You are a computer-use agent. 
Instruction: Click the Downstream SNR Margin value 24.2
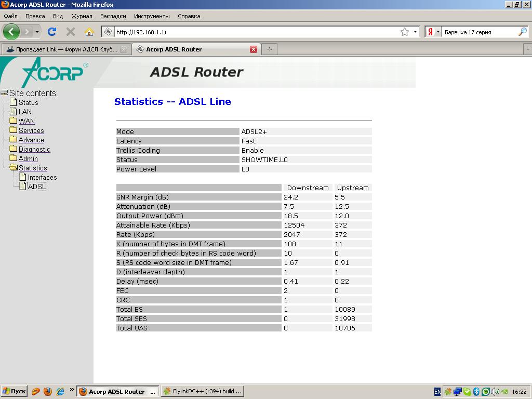(291, 197)
